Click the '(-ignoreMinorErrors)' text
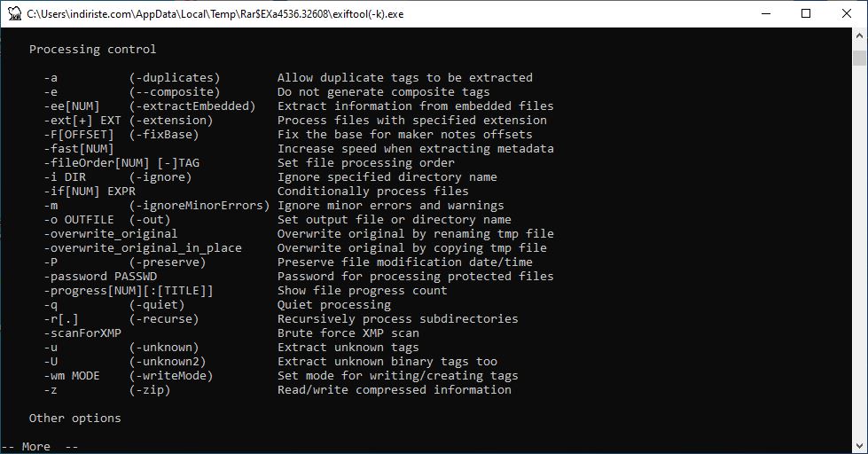 [199, 206]
